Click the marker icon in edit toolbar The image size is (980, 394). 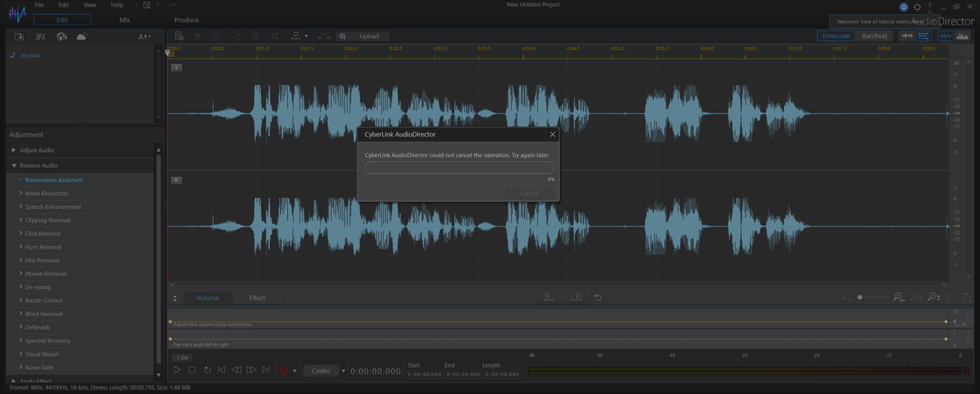tap(296, 36)
